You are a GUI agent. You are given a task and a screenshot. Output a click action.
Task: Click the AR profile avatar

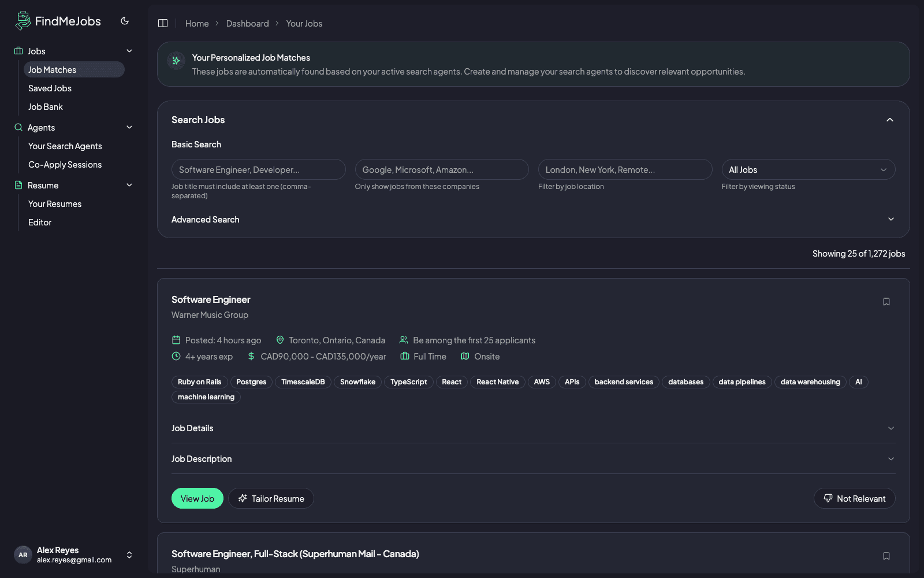(23, 554)
